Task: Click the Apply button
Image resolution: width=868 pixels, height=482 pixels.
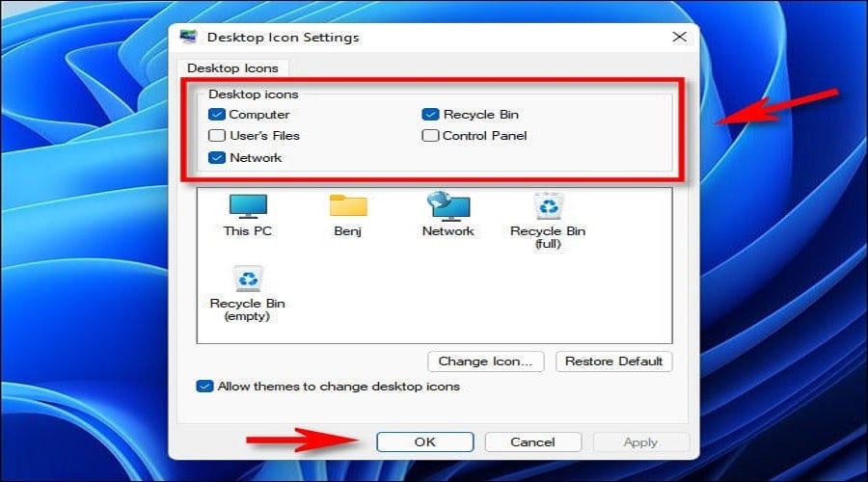Action: pos(640,442)
